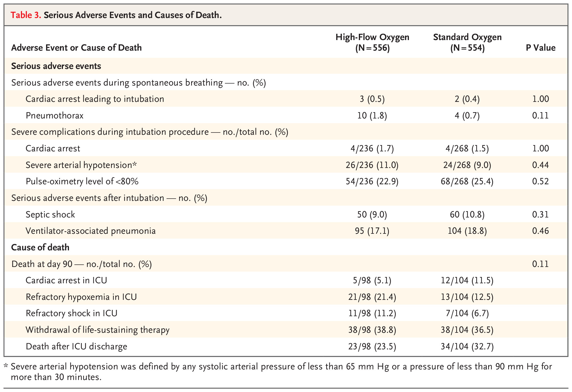Click the "Table 3." red label
Viewport: 572px width, 392px height.
coord(26,15)
